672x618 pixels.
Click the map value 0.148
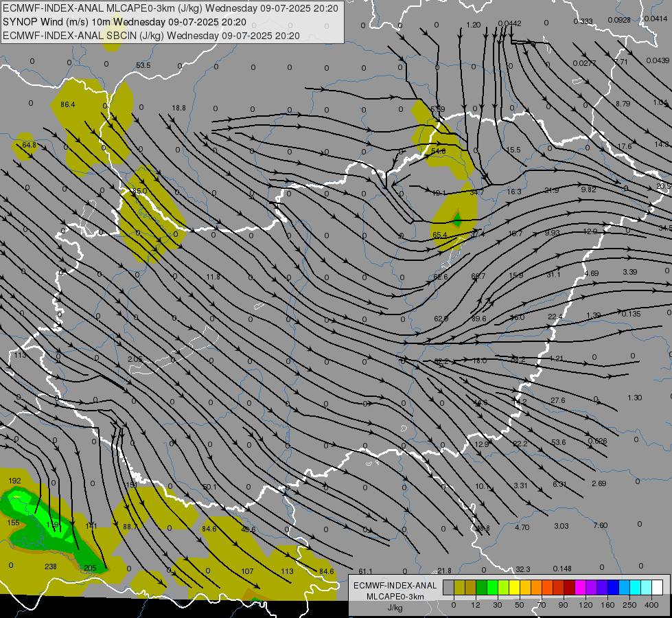[x=562, y=569]
